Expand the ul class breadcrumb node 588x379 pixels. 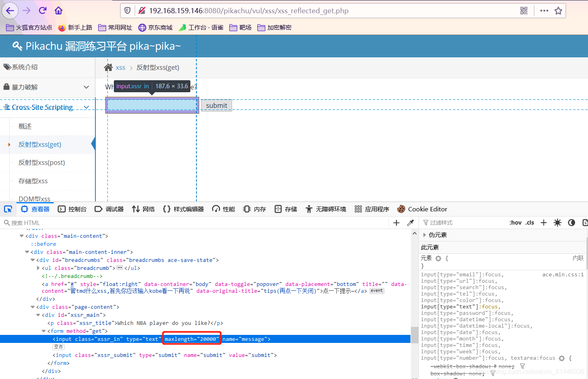[x=38, y=268]
